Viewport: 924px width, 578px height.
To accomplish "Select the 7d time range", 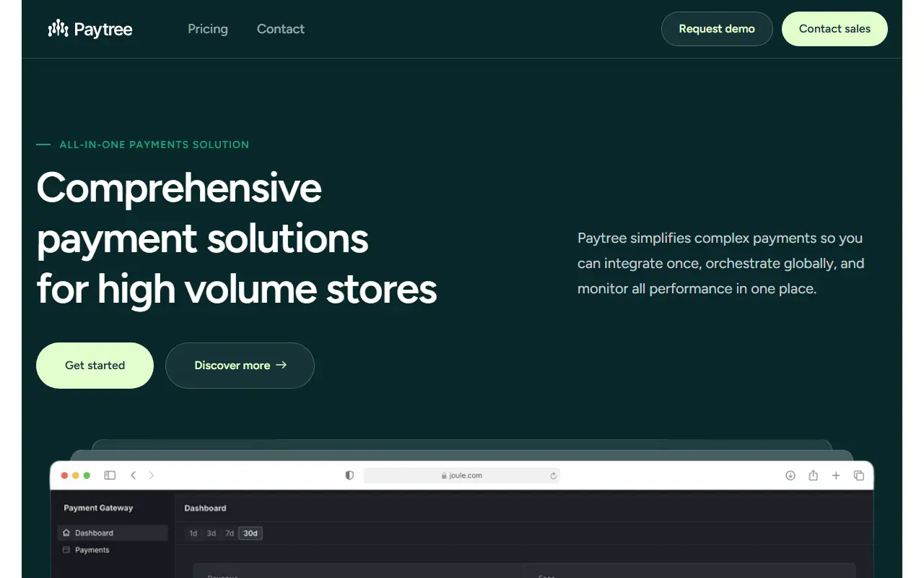I will [x=229, y=533].
